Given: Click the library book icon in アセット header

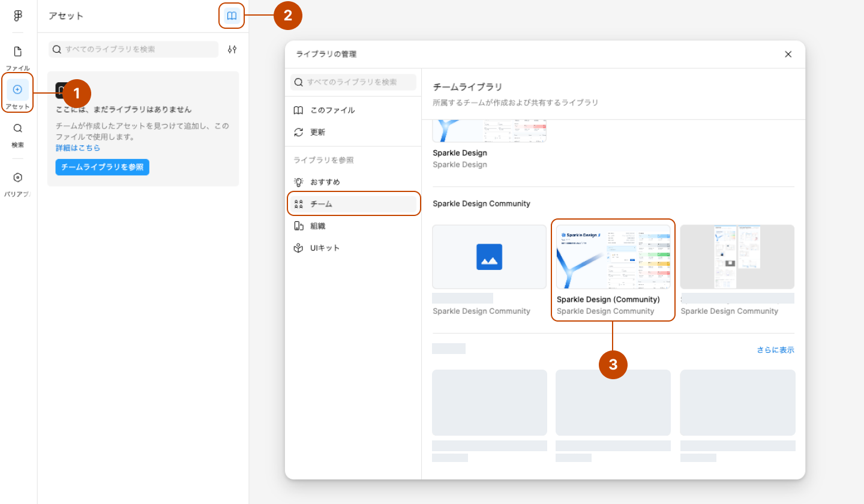Looking at the screenshot, I should pyautogui.click(x=232, y=16).
